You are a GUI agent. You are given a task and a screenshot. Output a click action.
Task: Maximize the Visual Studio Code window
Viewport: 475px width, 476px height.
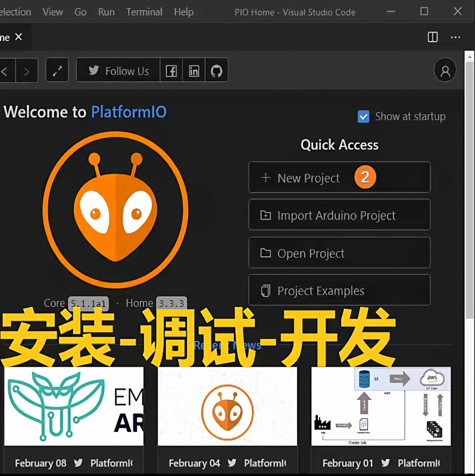(x=424, y=11)
